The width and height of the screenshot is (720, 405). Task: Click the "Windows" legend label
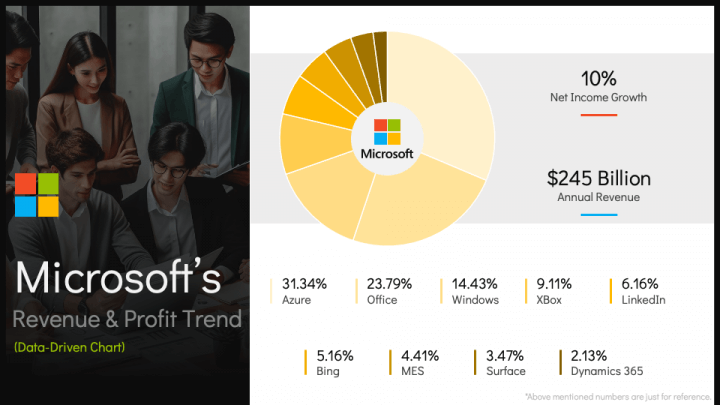[475, 300]
